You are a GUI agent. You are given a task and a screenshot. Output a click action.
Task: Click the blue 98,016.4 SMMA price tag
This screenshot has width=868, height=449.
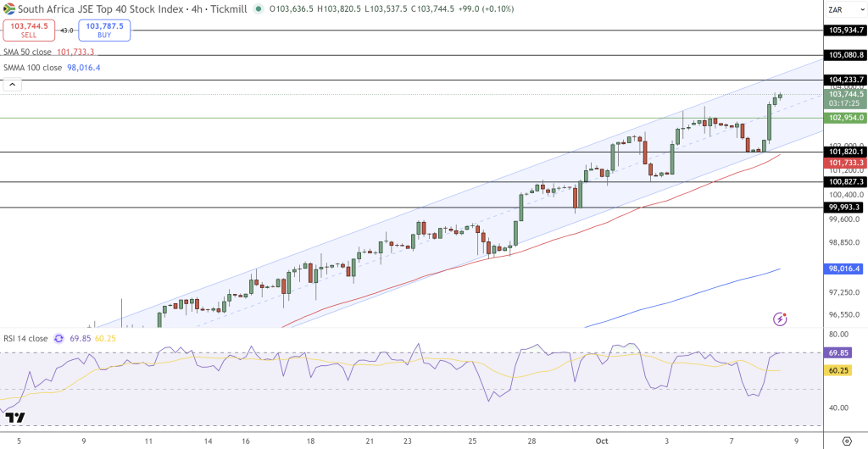pos(844,269)
